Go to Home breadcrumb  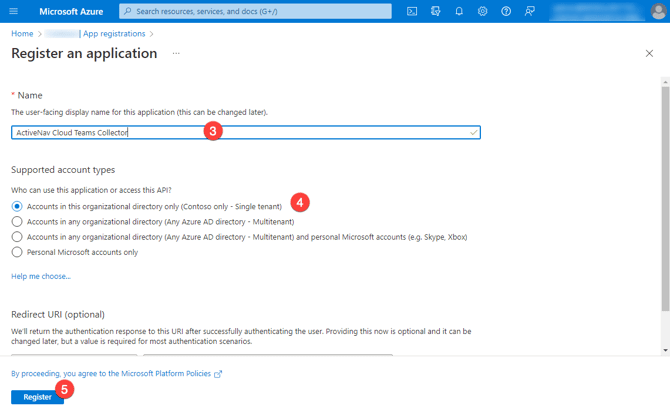[x=22, y=34]
